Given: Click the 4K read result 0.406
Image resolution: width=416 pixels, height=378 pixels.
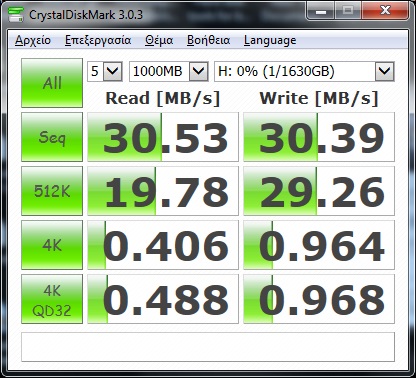Looking at the screenshot, I should 163,245.
